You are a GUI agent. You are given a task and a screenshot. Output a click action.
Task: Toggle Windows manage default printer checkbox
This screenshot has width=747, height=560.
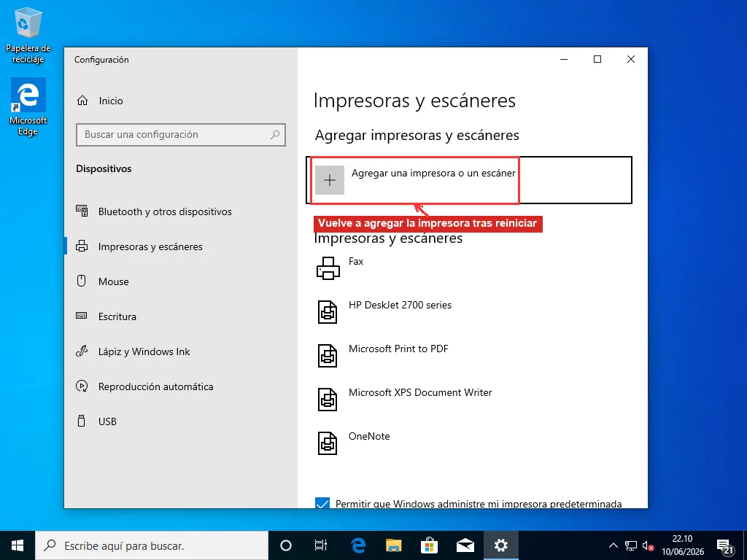coord(322,503)
